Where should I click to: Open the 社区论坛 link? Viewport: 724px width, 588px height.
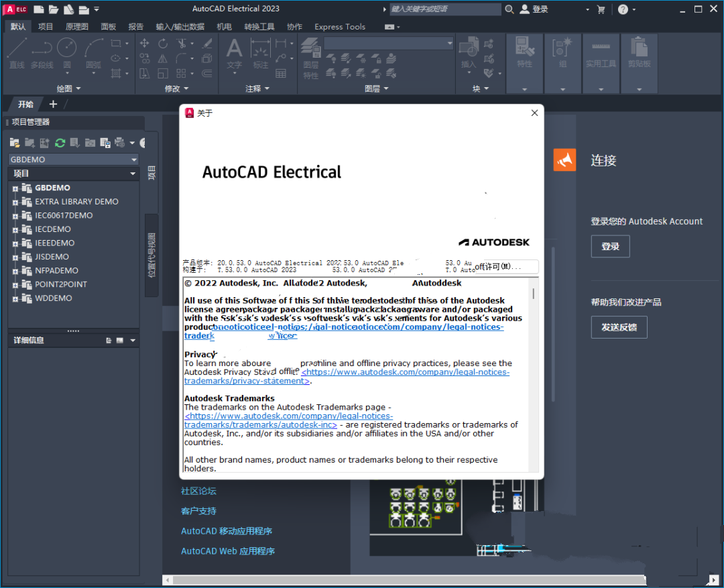click(x=198, y=491)
